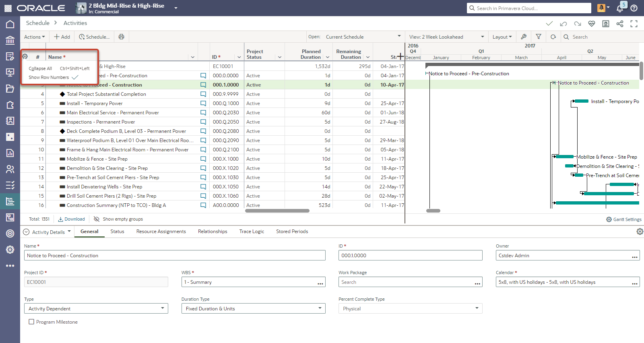This screenshot has height=343, width=644.
Task: Open the Oracle apps grid menu
Action: (8, 8)
